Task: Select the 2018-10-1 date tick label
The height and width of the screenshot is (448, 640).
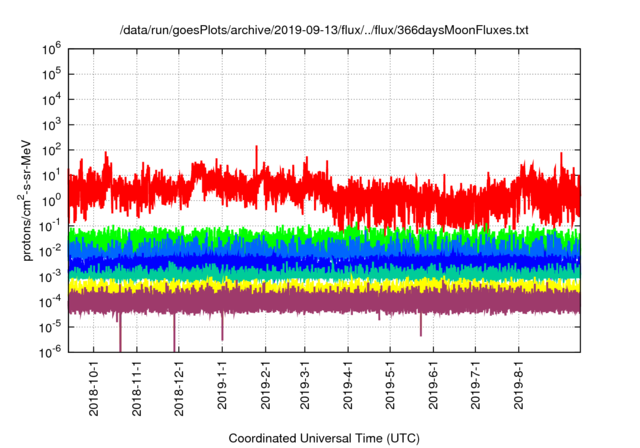Action: pyautogui.click(x=94, y=386)
